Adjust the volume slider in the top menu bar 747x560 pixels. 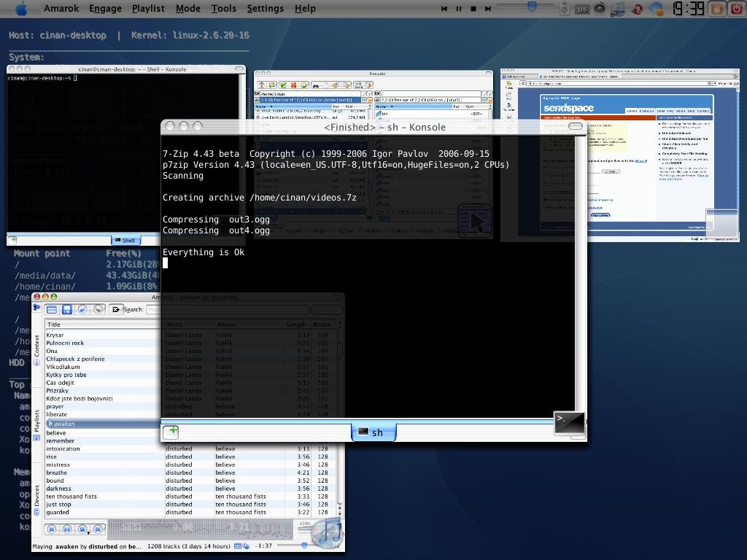tap(525, 7)
